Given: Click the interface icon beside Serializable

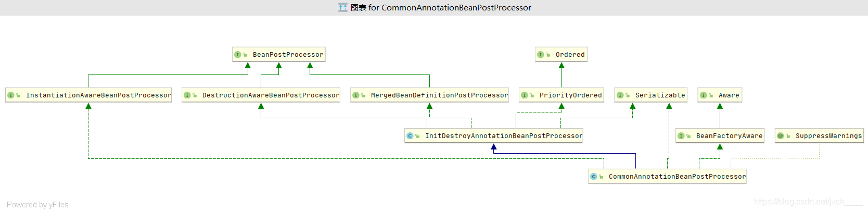Looking at the screenshot, I should click(620, 95).
